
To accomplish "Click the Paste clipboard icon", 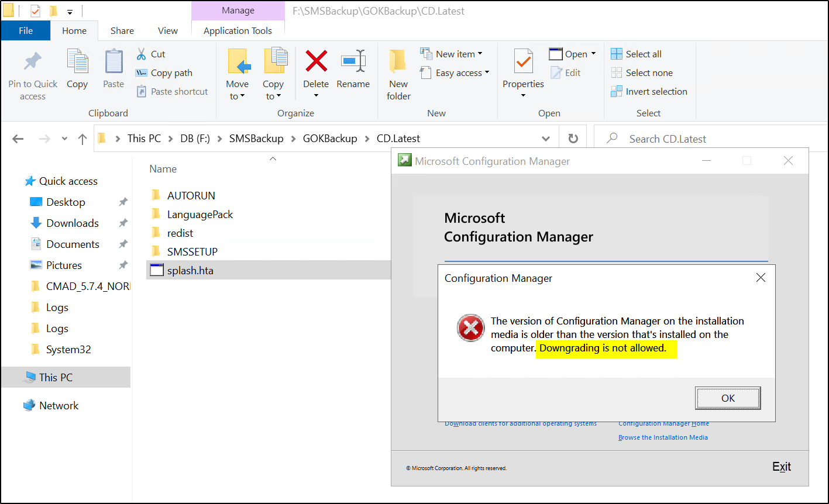I will coord(113,62).
